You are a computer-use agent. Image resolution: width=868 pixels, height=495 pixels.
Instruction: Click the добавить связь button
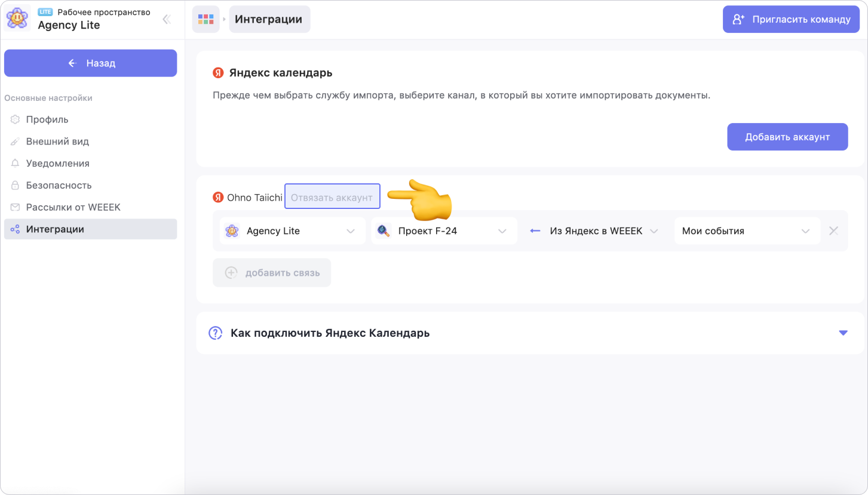click(272, 273)
